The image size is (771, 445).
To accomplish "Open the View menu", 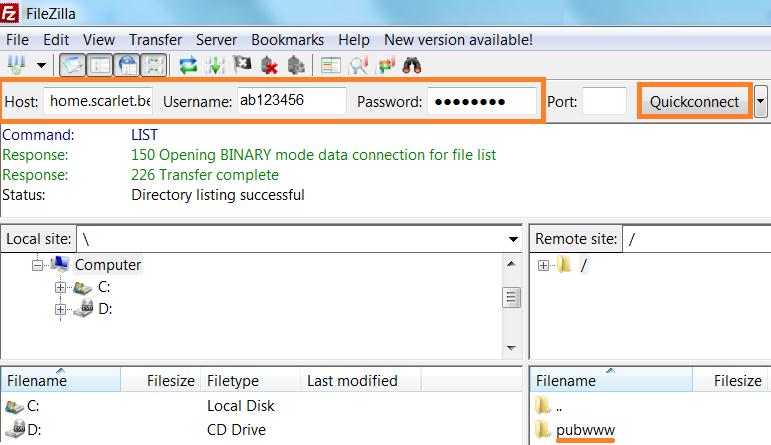I will pos(99,39).
